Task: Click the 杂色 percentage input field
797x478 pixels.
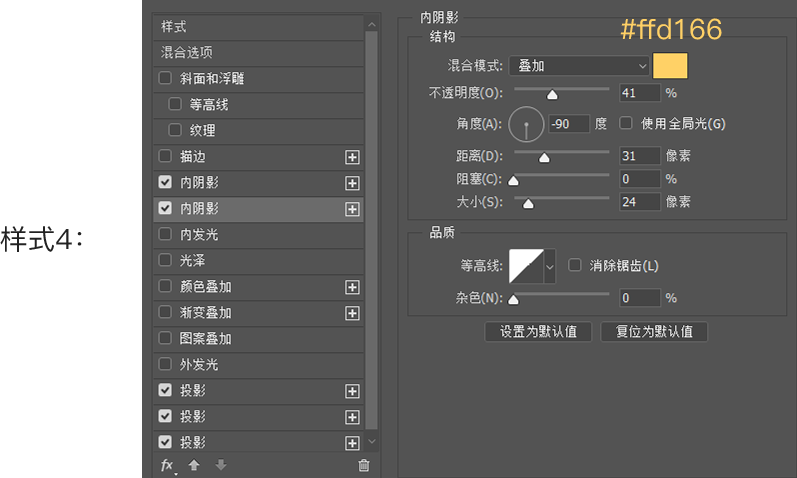Action: (x=640, y=298)
